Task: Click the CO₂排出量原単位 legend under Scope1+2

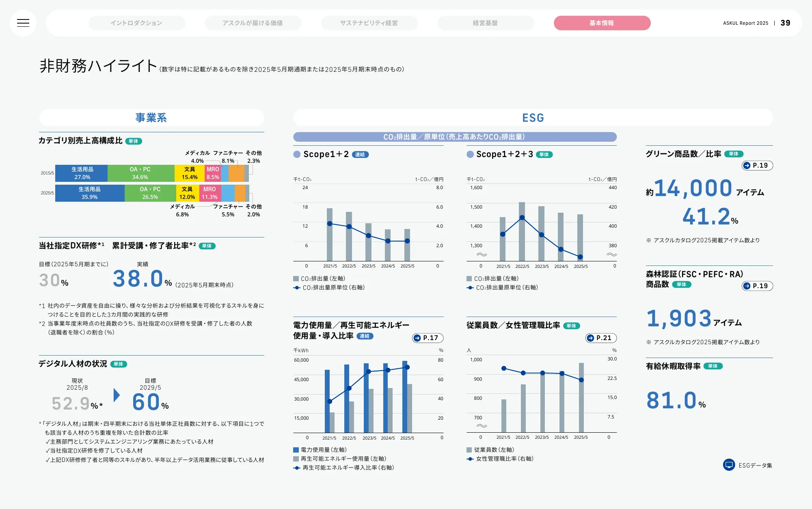Action: pos(329,287)
